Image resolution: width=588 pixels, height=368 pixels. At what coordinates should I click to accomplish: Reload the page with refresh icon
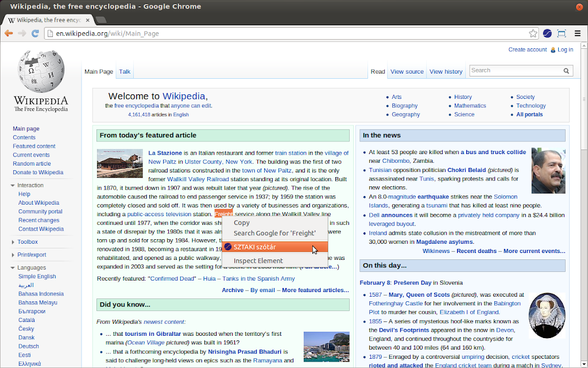35,33
